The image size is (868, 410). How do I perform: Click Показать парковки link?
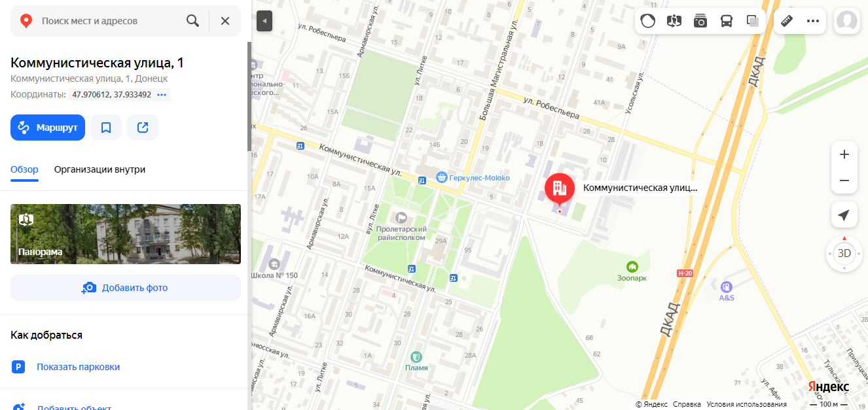79,367
